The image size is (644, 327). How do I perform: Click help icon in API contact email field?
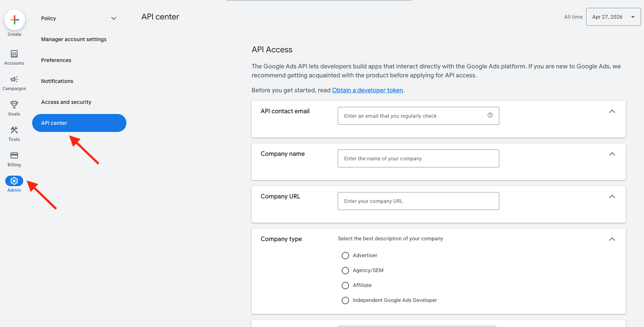pyautogui.click(x=490, y=115)
